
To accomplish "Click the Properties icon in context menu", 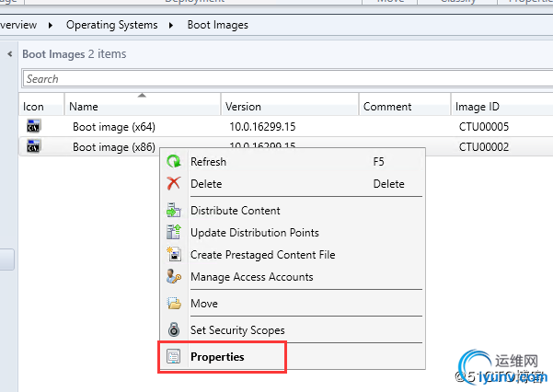I will tap(174, 357).
